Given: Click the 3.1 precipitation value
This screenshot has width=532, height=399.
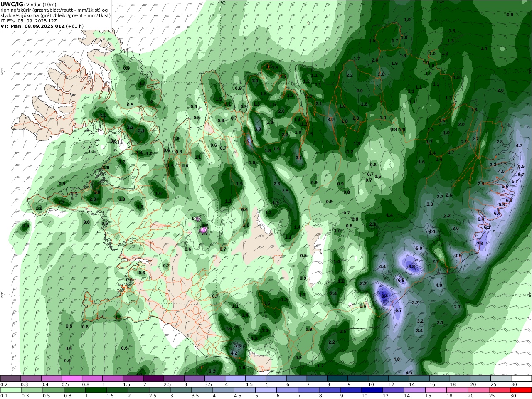Looking at the screenshot, I should 299,158.
